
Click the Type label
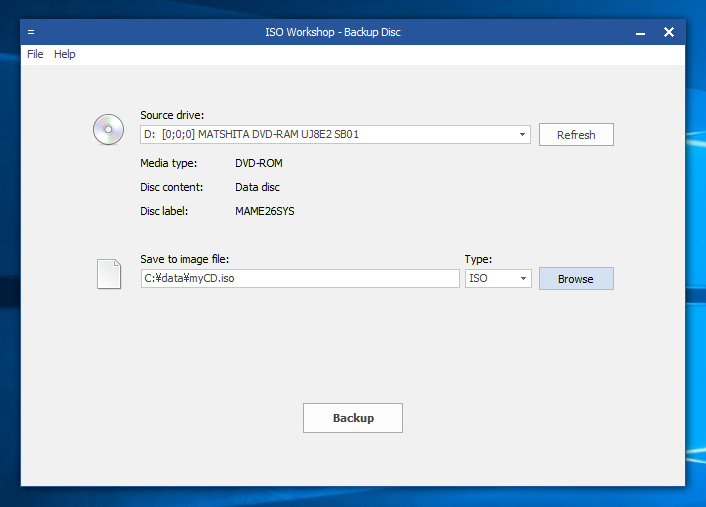(478, 259)
